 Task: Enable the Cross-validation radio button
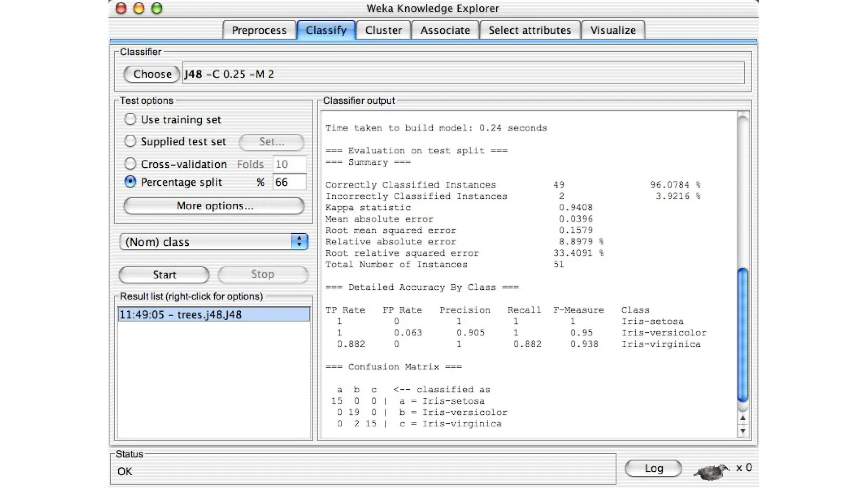130,164
